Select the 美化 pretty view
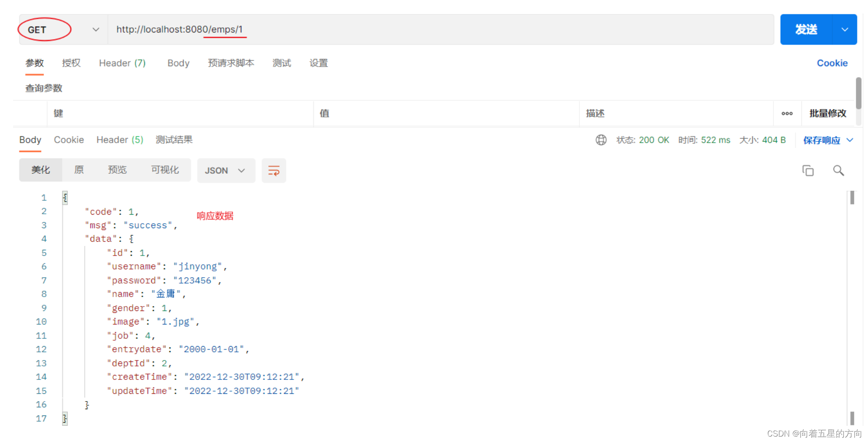This screenshot has height=442, width=868. [x=41, y=170]
